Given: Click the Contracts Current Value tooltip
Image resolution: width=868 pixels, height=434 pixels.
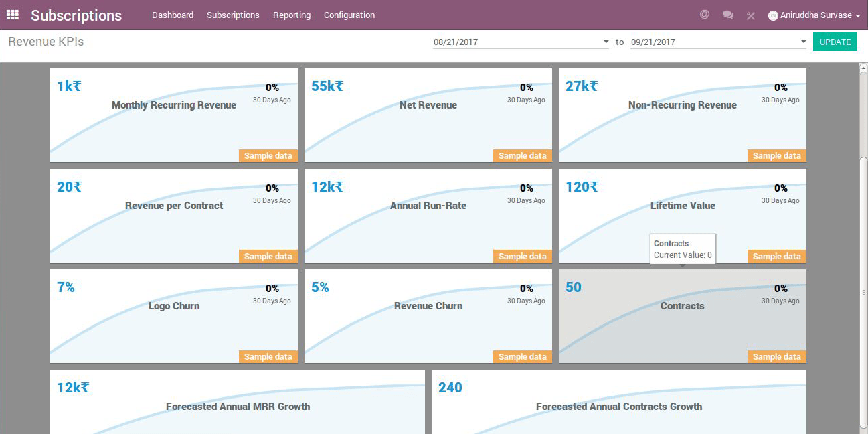Looking at the screenshot, I should point(683,249).
